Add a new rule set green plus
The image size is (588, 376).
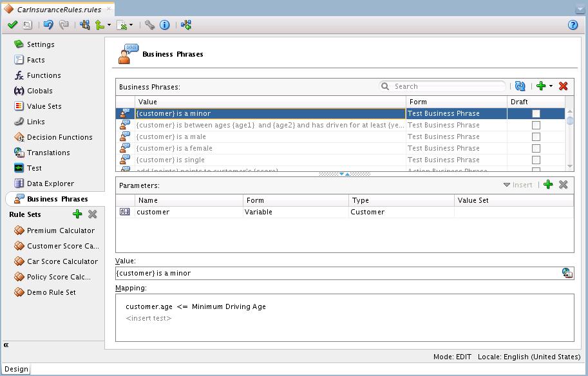click(x=77, y=214)
